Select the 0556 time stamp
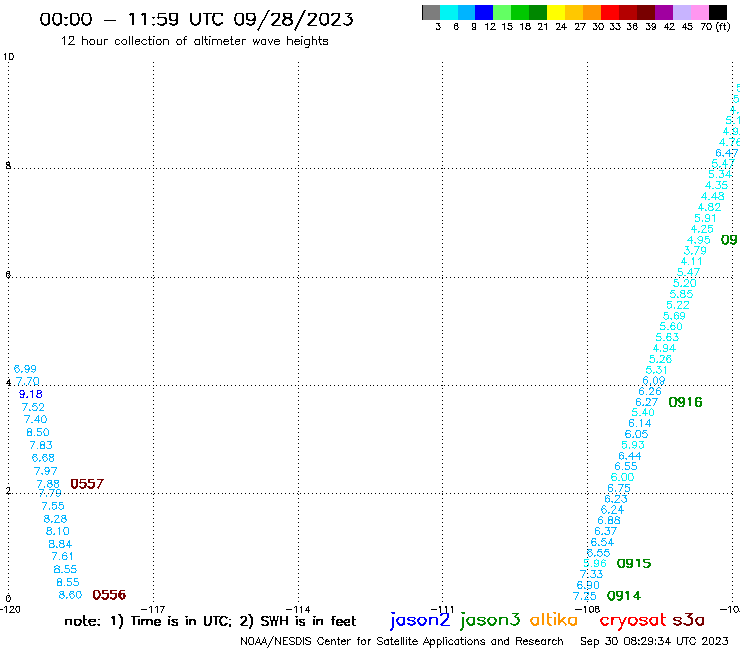 pos(109,595)
